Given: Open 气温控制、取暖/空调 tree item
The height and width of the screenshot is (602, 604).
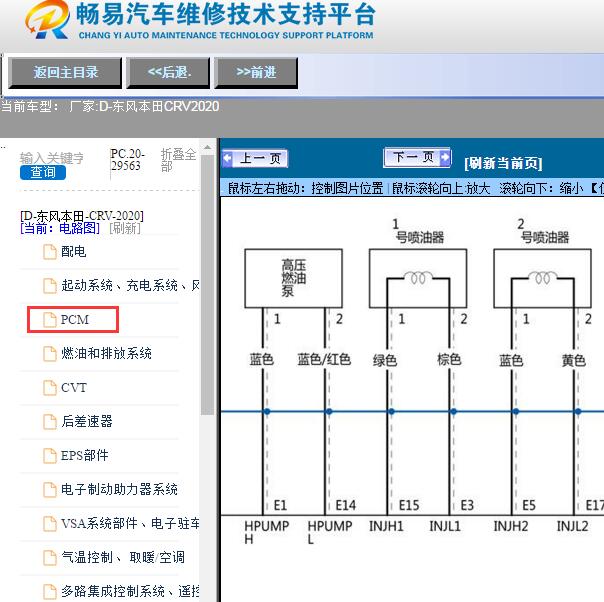Looking at the screenshot, I should tap(123, 557).
